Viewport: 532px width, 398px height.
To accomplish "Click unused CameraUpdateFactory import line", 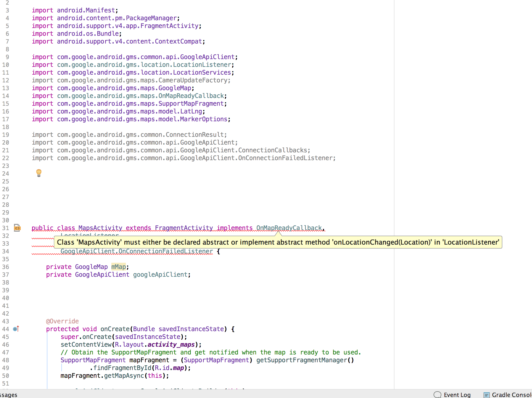I will pos(131,80).
